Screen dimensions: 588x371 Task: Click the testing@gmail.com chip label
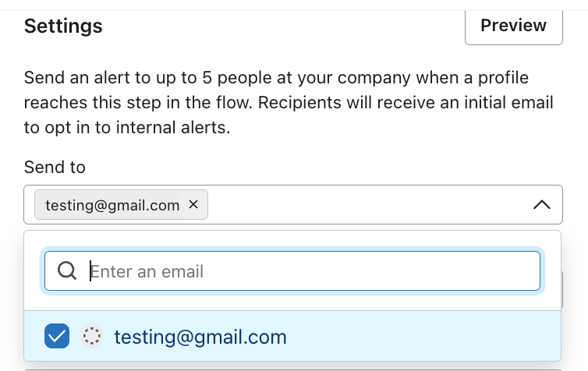[x=112, y=205]
